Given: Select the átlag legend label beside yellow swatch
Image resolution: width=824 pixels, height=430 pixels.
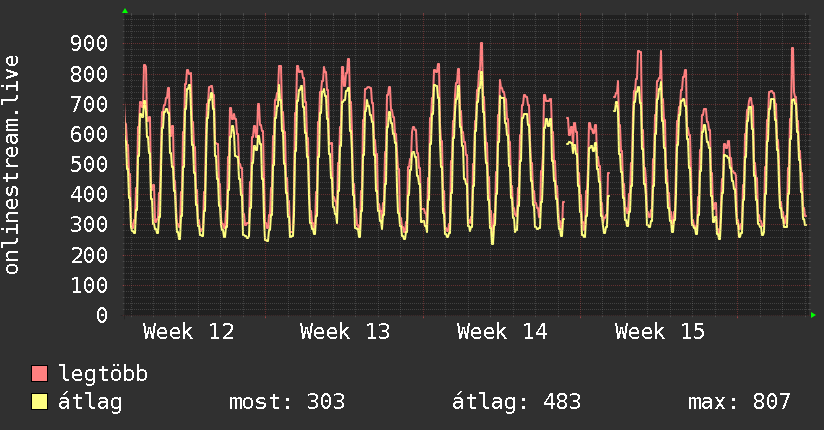Looking at the screenshot, I should coord(90,402).
